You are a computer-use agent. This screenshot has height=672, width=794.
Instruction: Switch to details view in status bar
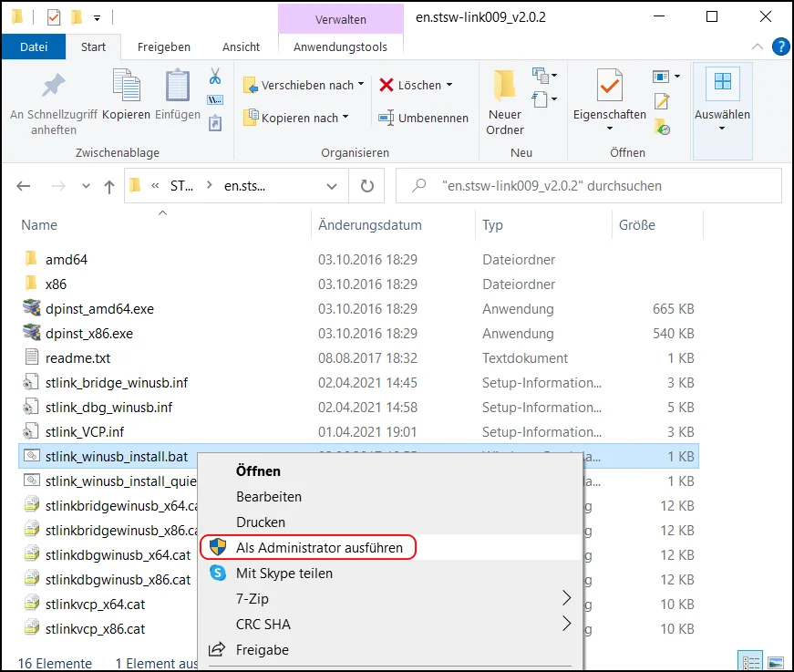click(752, 662)
